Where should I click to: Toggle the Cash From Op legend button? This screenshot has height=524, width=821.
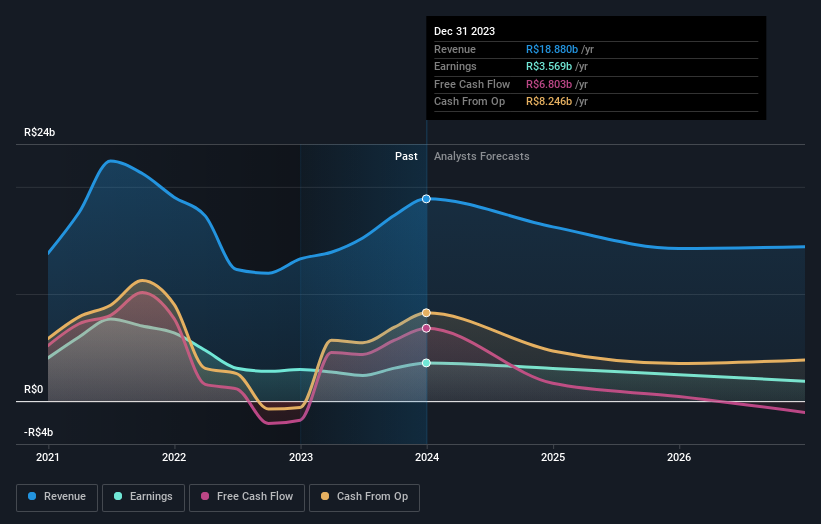[x=364, y=497]
